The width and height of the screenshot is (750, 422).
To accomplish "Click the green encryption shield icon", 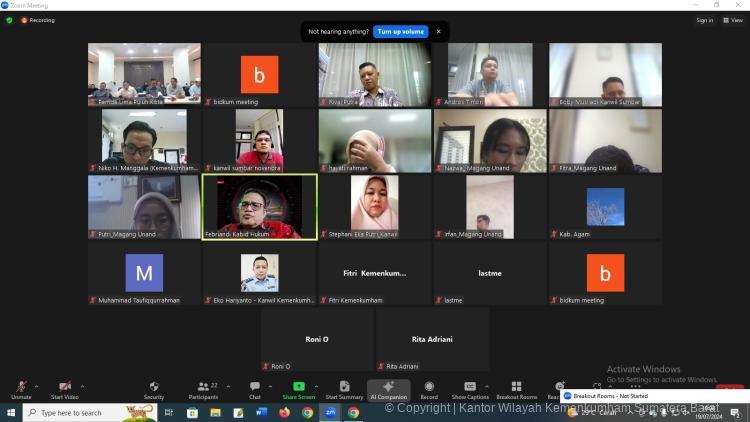I will click(x=9, y=20).
